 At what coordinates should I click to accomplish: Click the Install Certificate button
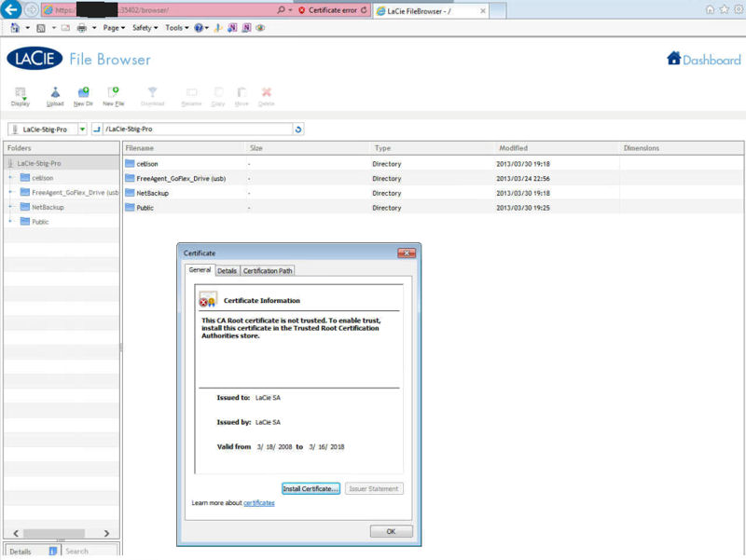coord(311,488)
